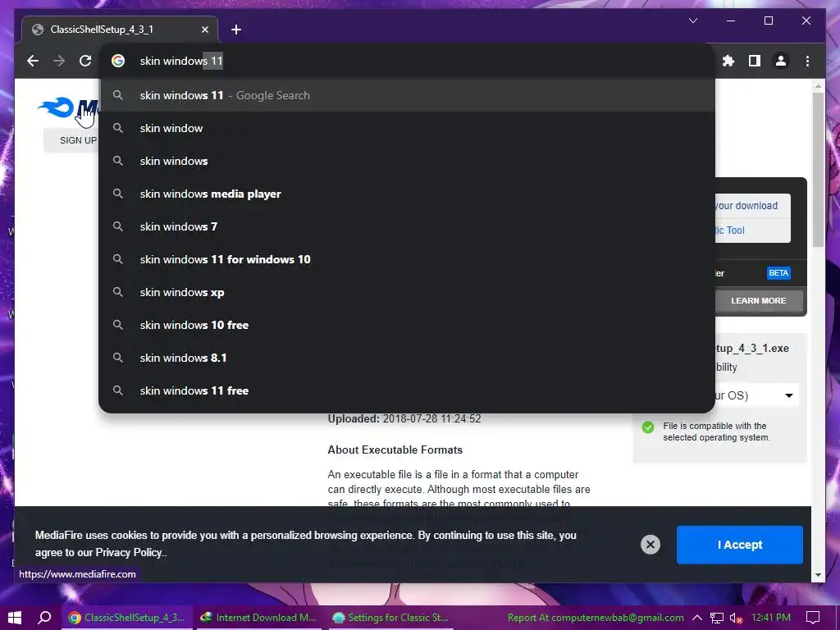Choose suggestion 'skin windows 11 free'
Image resolution: width=840 pixels, height=630 pixels.
[407, 390]
